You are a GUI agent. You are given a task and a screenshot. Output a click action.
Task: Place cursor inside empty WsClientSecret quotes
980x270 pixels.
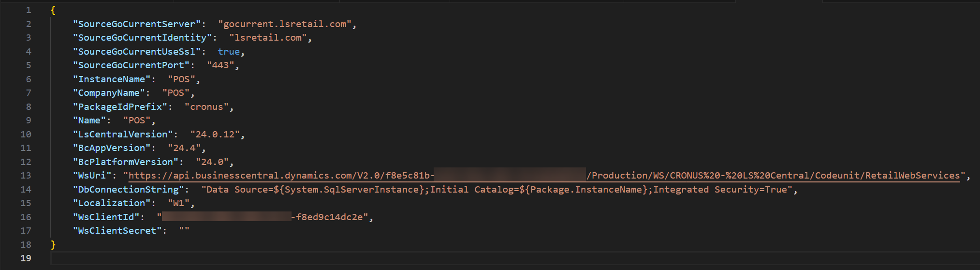click(x=184, y=231)
